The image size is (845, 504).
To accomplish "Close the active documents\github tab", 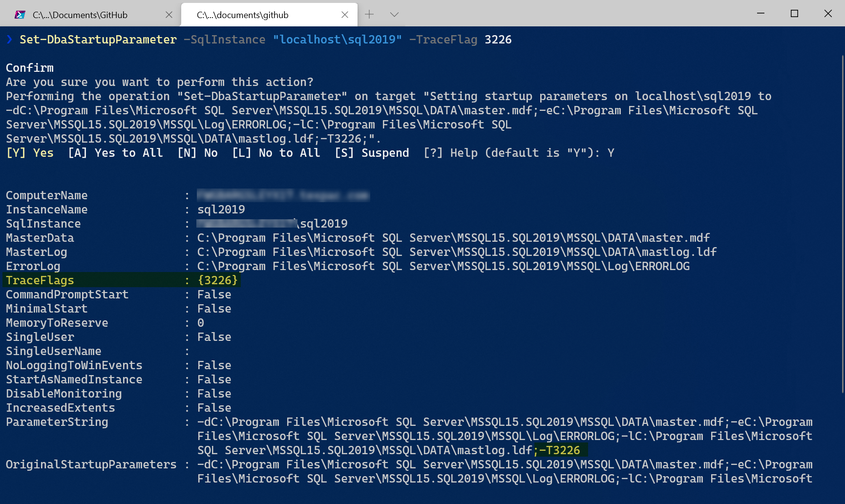I will click(345, 15).
